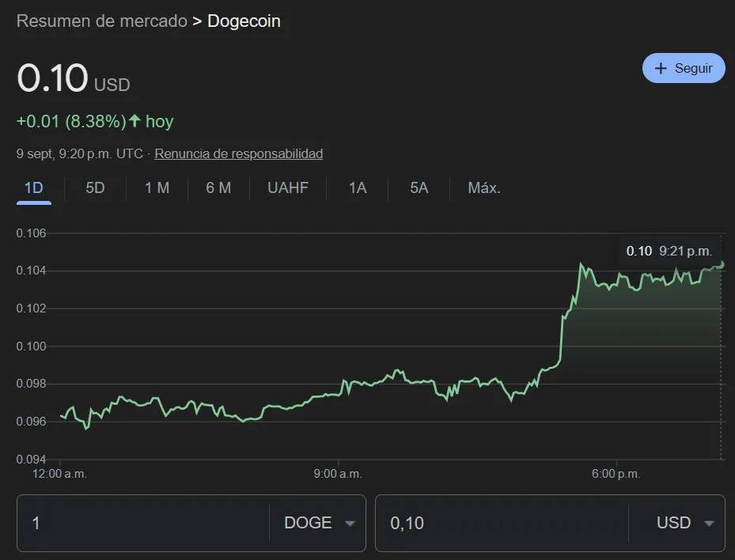This screenshot has width=735, height=560.
Task: Open Renuncia de responsabilidad link
Action: point(239,153)
